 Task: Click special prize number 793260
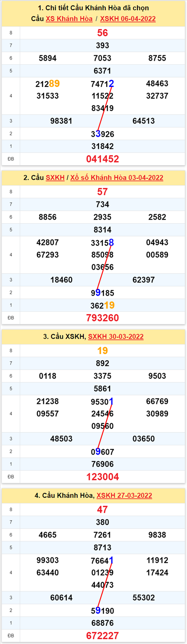pos(102,318)
